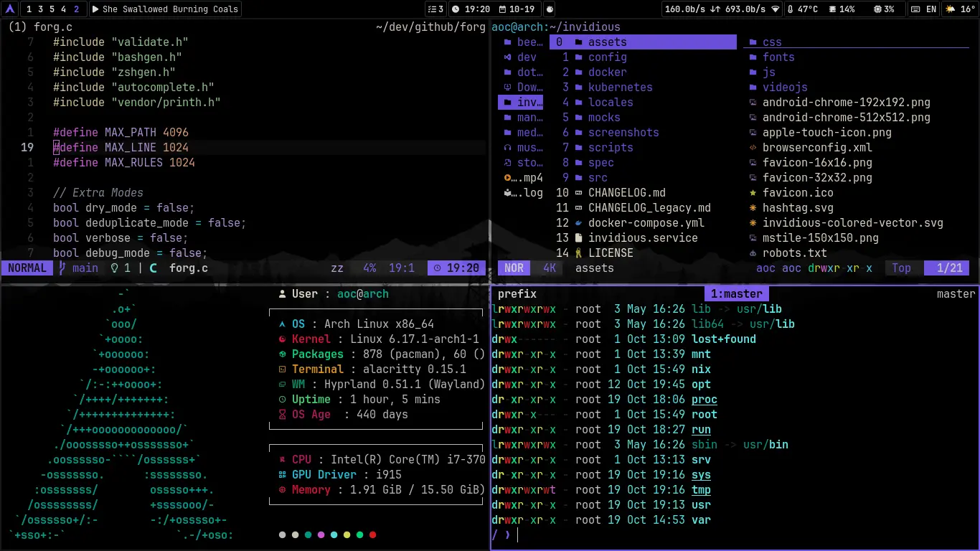Switch to workspace 5 in the top bar

(x=52, y=9)
